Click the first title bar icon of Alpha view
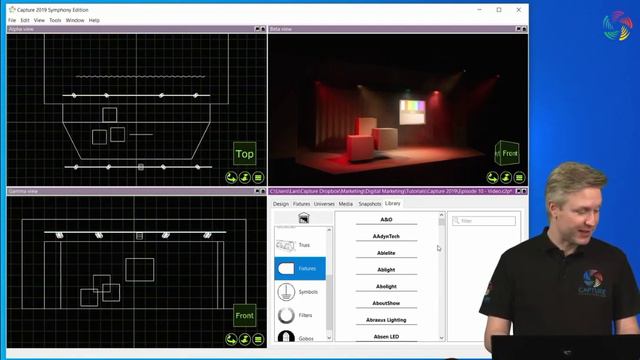This screenshot has height=360, width=640. coord(258,29)
